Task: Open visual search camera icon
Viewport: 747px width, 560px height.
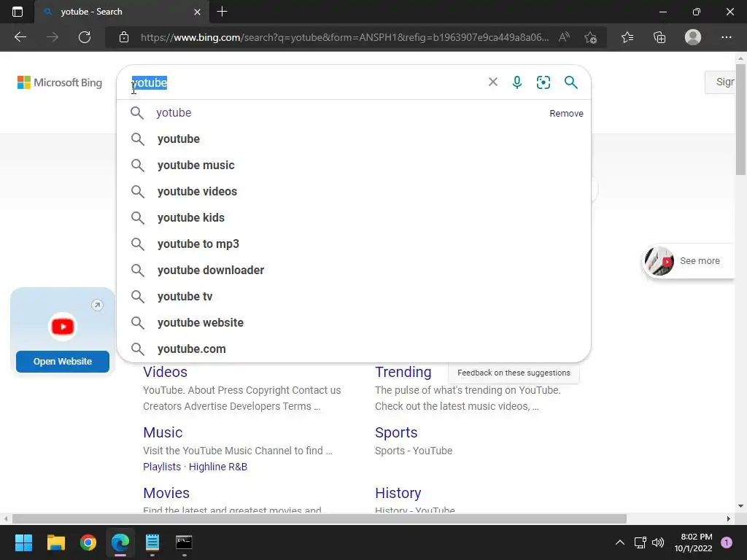Action: coord(543,82)
